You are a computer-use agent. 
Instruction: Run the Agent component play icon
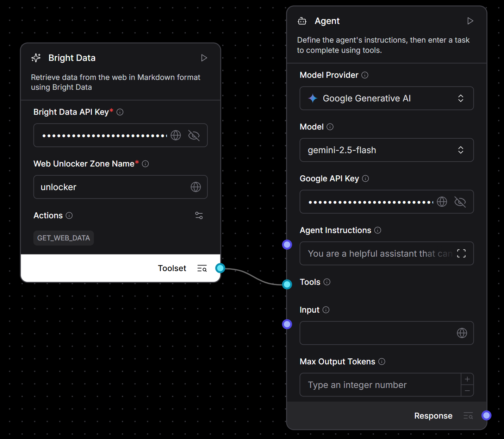coord(470,21)
